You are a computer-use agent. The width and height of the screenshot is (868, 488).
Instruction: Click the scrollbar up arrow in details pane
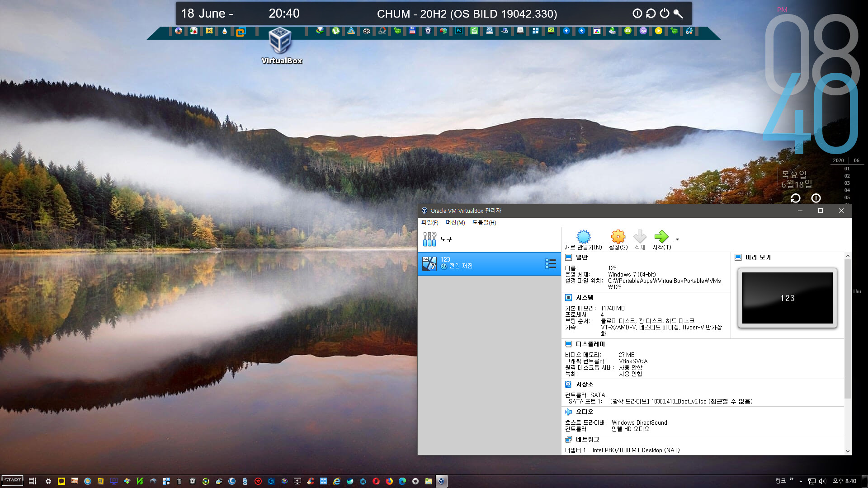click(848, 256)
